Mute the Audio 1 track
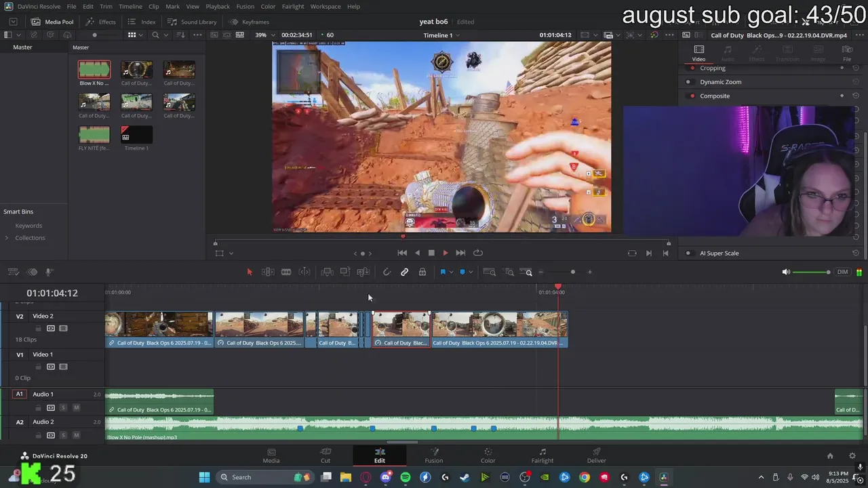868x488 pixels. (x=76, y=407)
